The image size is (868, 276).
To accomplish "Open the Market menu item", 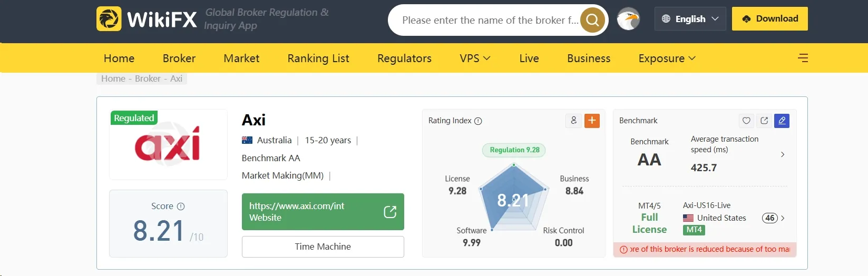I will click(x=241, y=58).
